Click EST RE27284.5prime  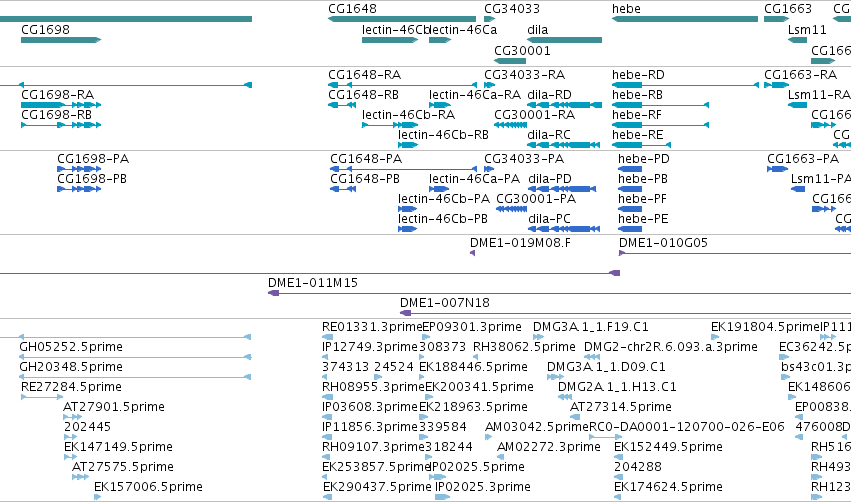click(71, 387)
